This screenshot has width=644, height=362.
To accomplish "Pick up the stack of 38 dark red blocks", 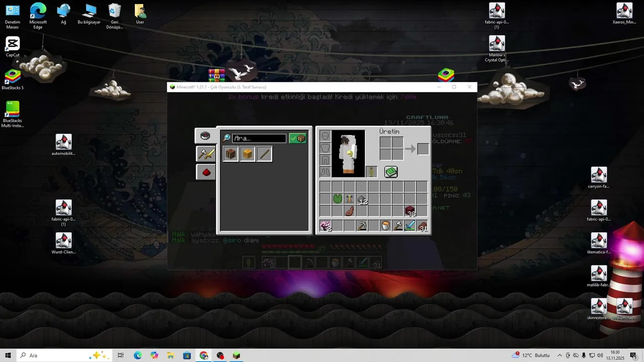I will point(410,212).
